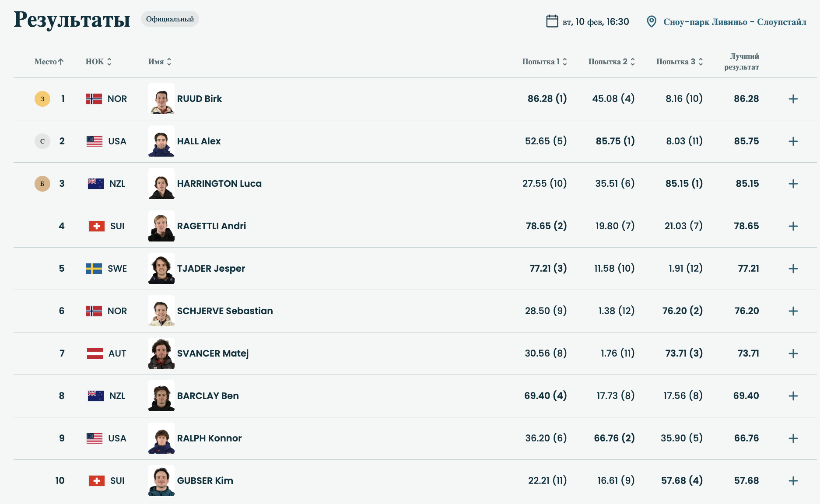Open HALL Alex's athlete name link
The width and height of the screenshot is (820, 504).
click(199, 141)
